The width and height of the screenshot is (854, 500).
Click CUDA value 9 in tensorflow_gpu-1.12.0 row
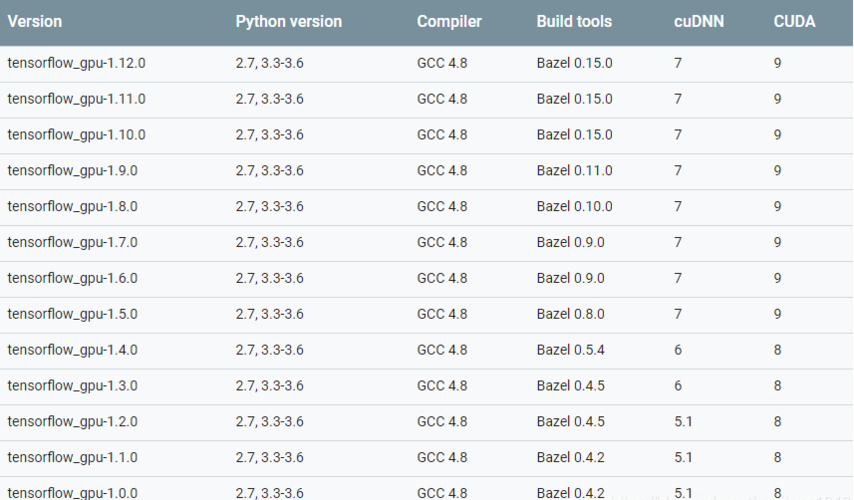click(x=777, y=63)
